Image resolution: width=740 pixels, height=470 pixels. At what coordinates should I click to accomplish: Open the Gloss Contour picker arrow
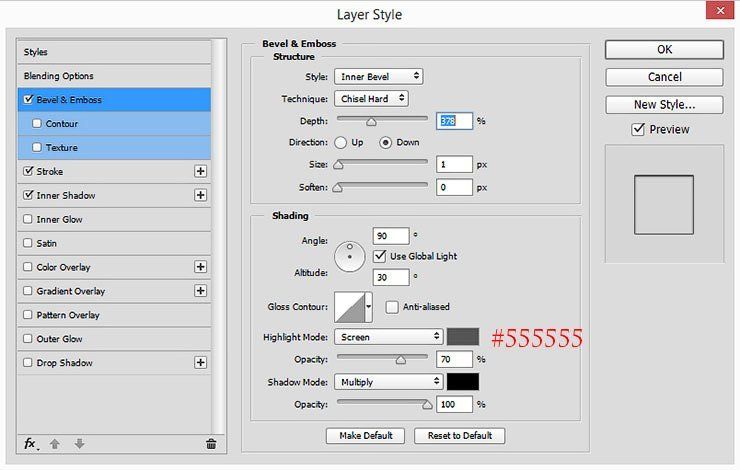click(x=369, y=307)
